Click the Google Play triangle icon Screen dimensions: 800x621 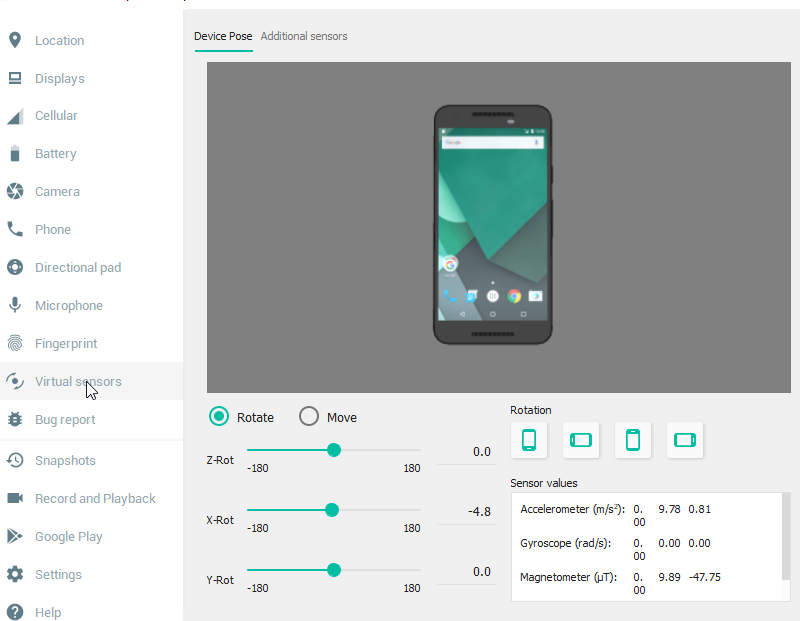coord(15,536)
